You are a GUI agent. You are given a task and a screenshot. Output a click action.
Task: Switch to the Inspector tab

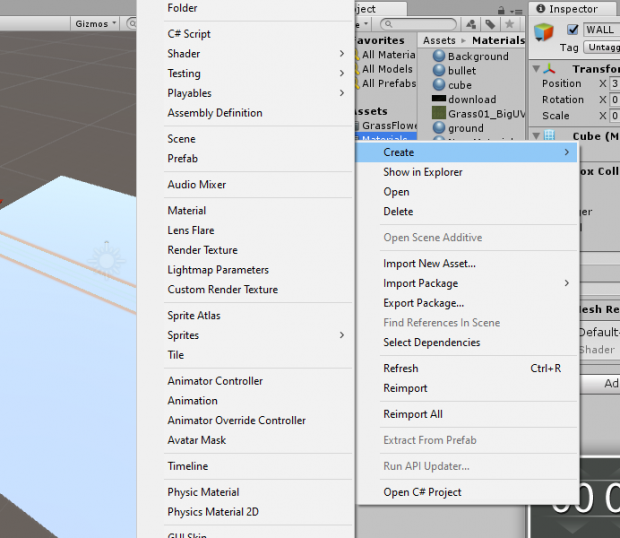573,9
